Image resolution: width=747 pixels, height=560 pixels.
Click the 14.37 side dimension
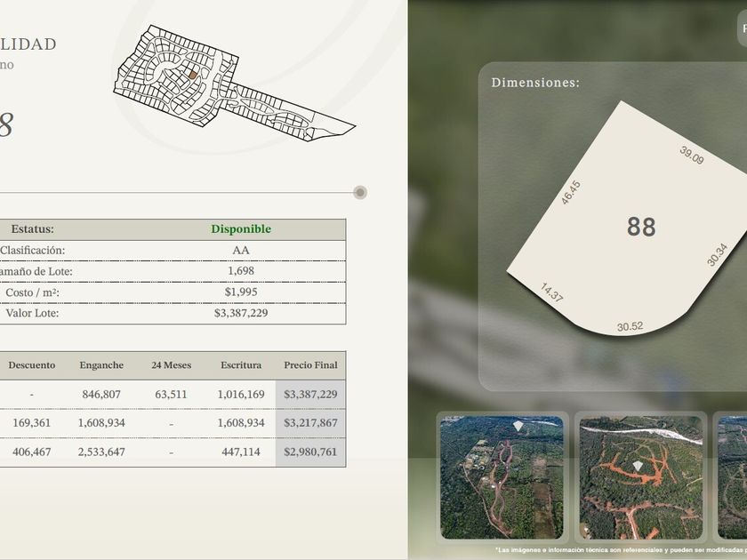tap(551, 292)
